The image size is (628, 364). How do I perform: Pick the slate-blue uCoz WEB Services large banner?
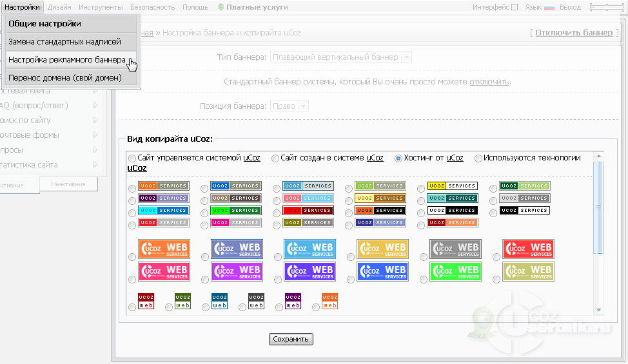(237, 249)
